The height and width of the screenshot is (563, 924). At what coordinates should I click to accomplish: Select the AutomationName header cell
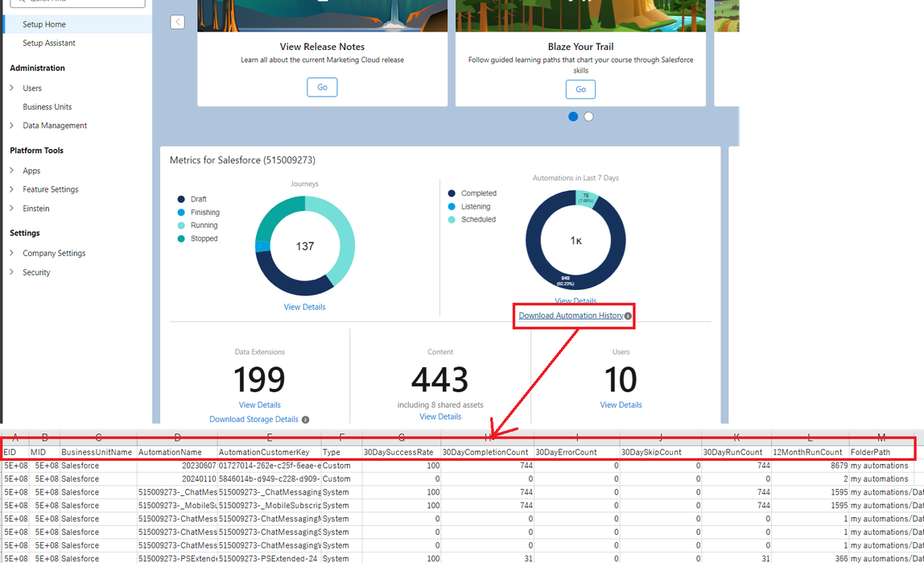(177, 452)
